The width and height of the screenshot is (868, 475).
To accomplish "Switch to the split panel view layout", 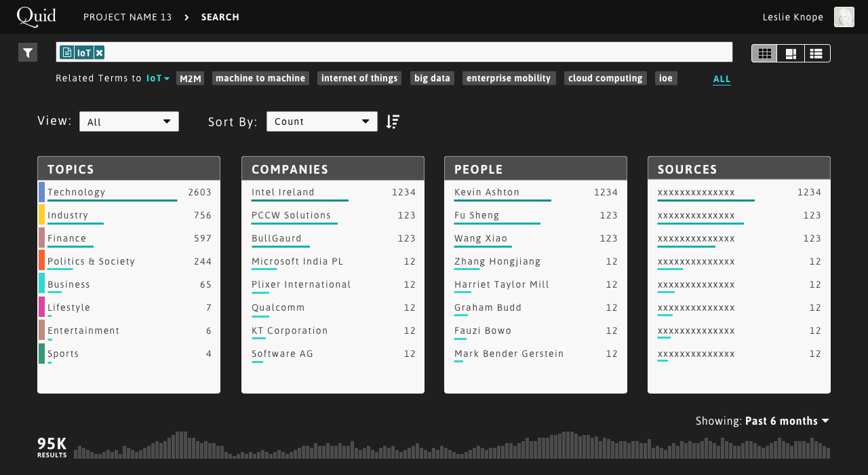I will tap(791, 54).
